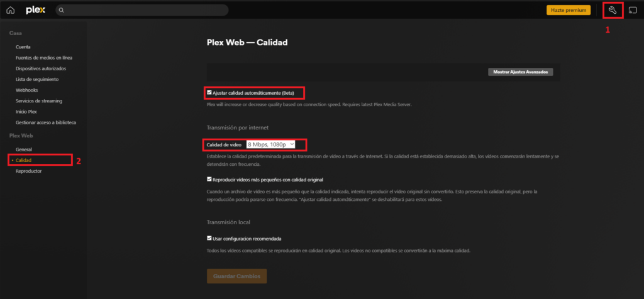
Task: Click the Plex logo
Action: pos(36,10)
